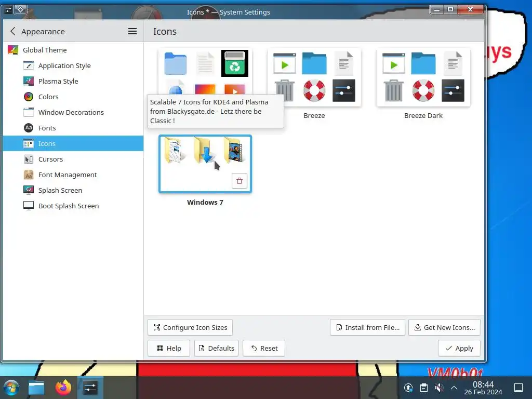532x399 pixels.
Task: Select the Plasma Style icon
Action: (29, 81)
